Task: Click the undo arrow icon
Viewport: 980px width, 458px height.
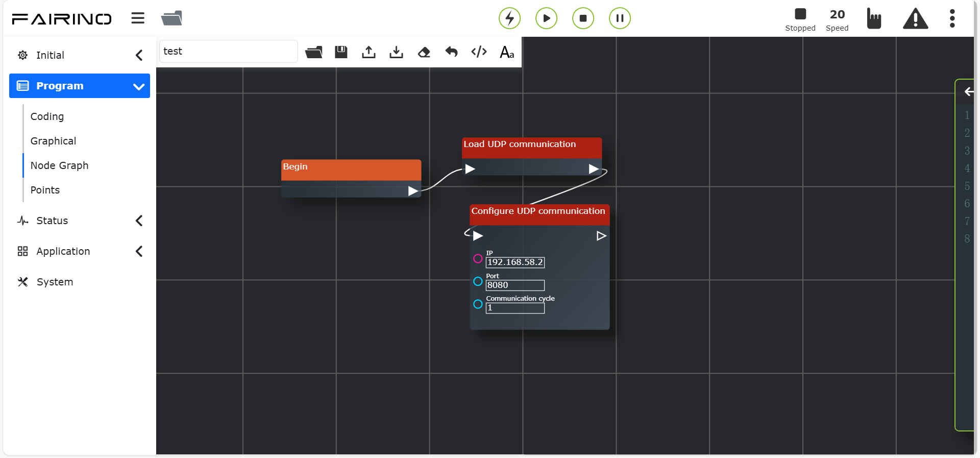Action: tap(451, 52)
